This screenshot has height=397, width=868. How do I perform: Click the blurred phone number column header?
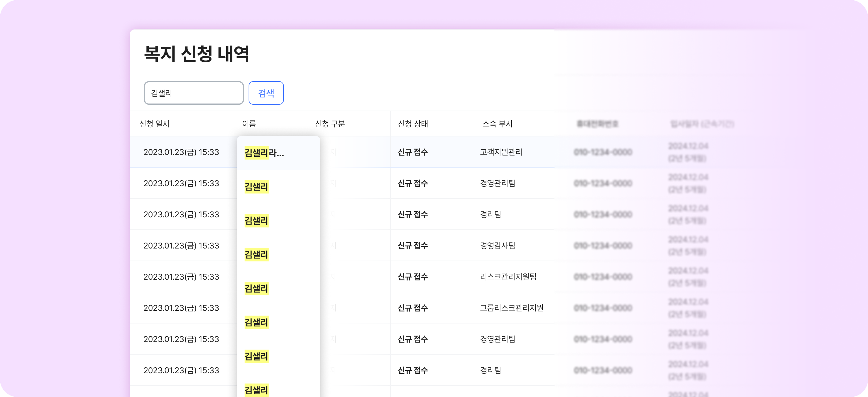click(x=597, y=124)
